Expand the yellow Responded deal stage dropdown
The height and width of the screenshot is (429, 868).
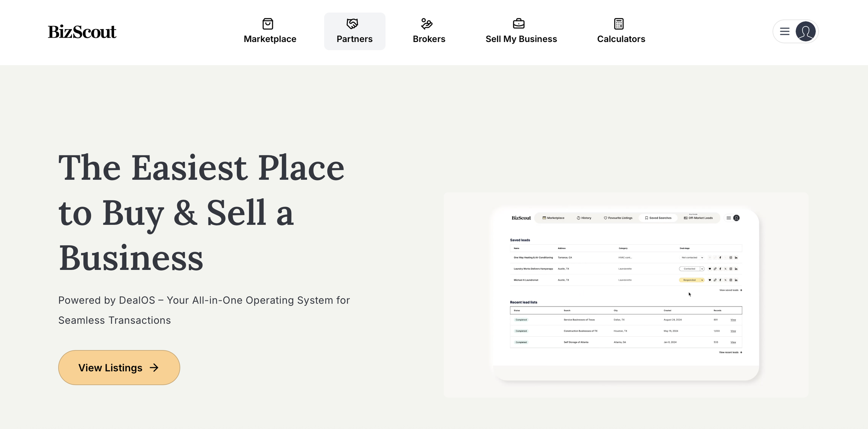pos(692,280)
